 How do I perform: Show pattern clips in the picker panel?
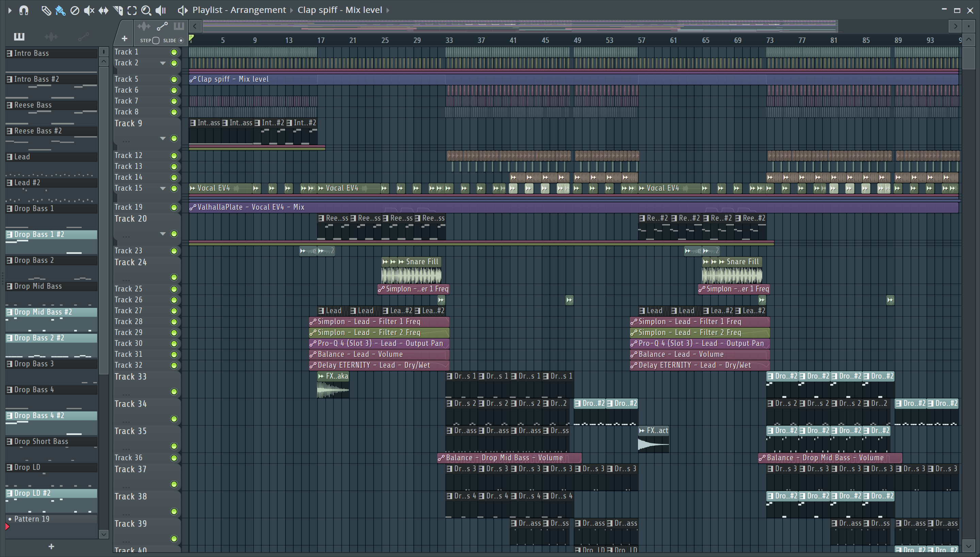pos(19,37)
